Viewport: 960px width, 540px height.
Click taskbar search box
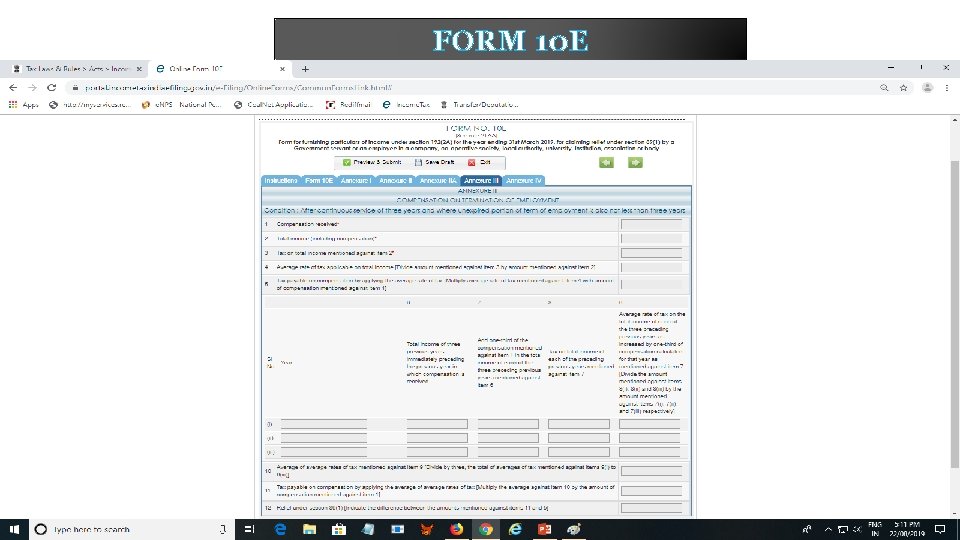(132, 529)
